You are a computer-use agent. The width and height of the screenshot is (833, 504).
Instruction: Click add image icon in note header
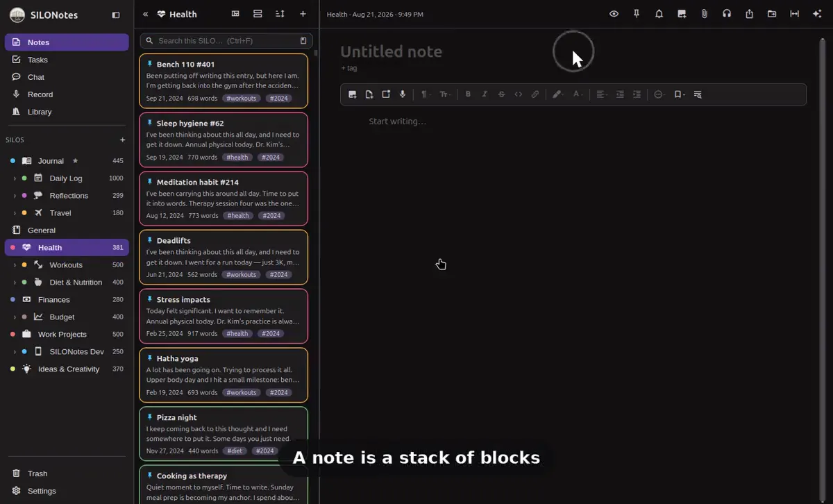pos(682,14)
